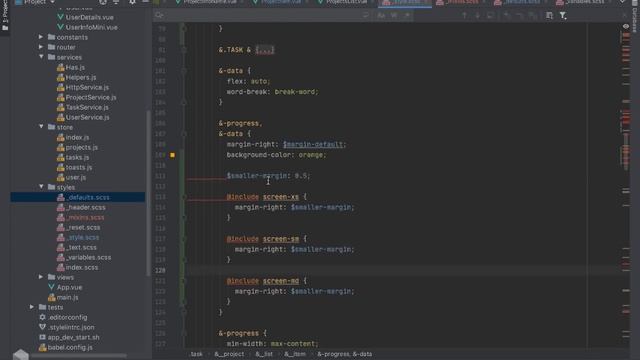640x360 pixels.
Task: Follow the $margin-default variable link
Action: pos(313,144)
